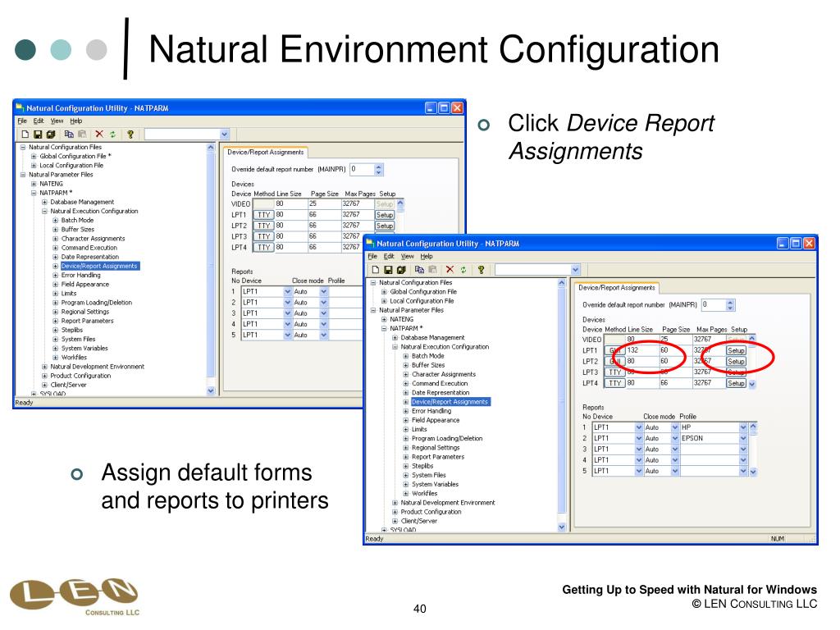The width and height of the screenshot is (840, 630).
Task: Click the green Refresh icon in front window
Action: point(463,270)
